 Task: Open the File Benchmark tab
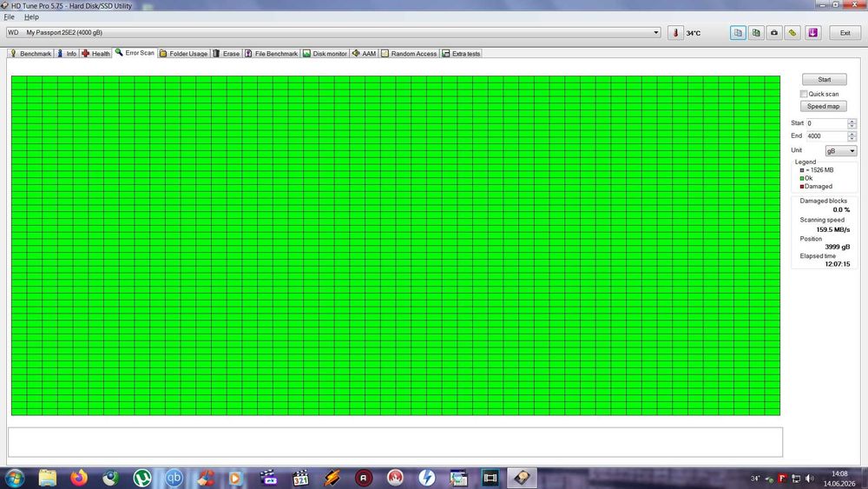[271, 54]
